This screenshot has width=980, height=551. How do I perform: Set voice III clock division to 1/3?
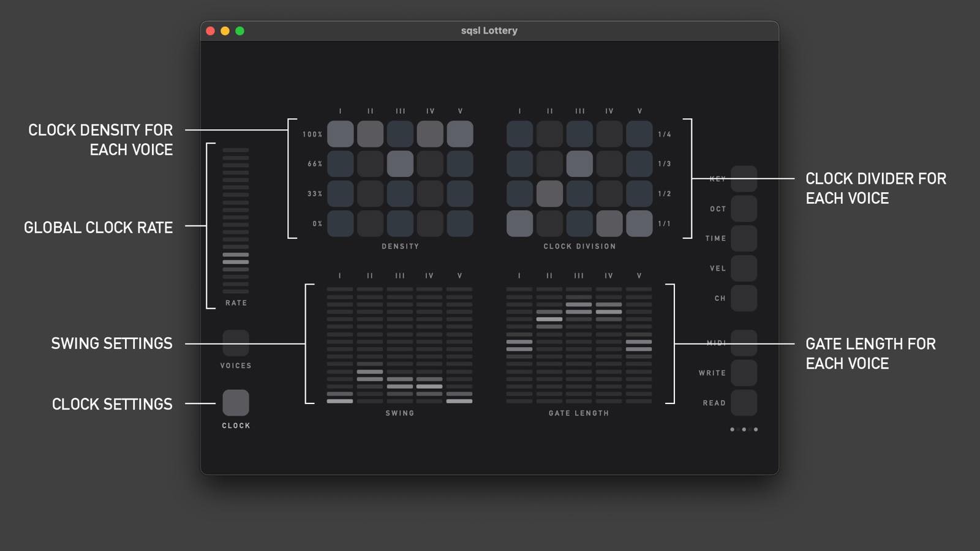point(579,164)
